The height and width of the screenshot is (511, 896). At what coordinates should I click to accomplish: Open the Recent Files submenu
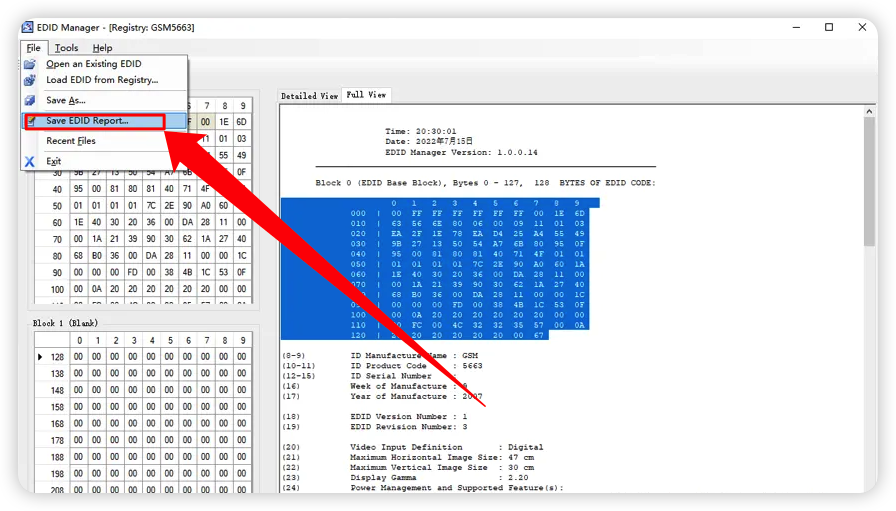click(x=105, y=141)
